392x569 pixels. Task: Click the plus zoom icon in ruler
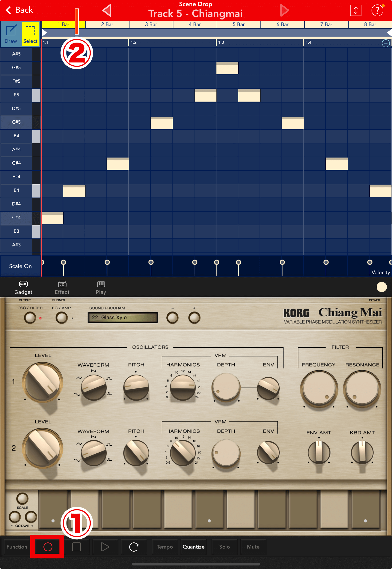coord(386,43)
